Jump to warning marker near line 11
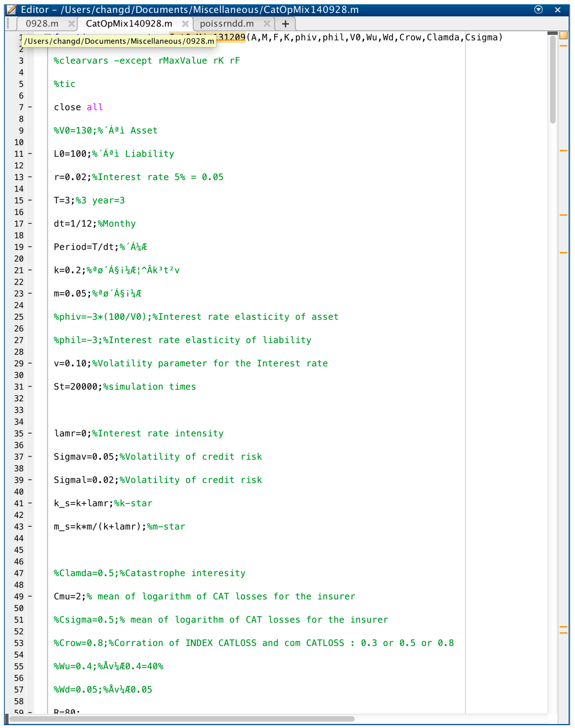This screenshot has height=728, width=575. coord(564,151)
